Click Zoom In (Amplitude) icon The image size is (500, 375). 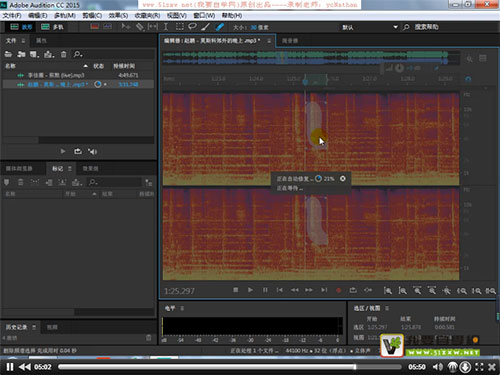coord(388,291)
